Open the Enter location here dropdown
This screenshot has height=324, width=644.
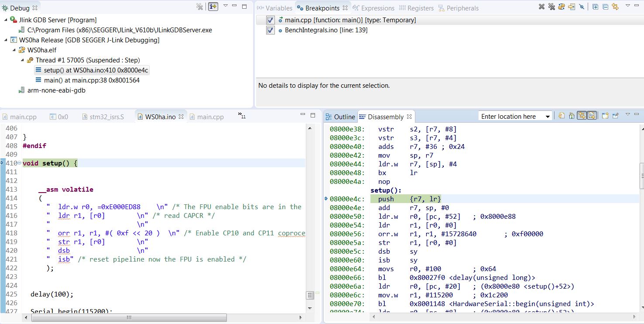[x=548, y=117]
